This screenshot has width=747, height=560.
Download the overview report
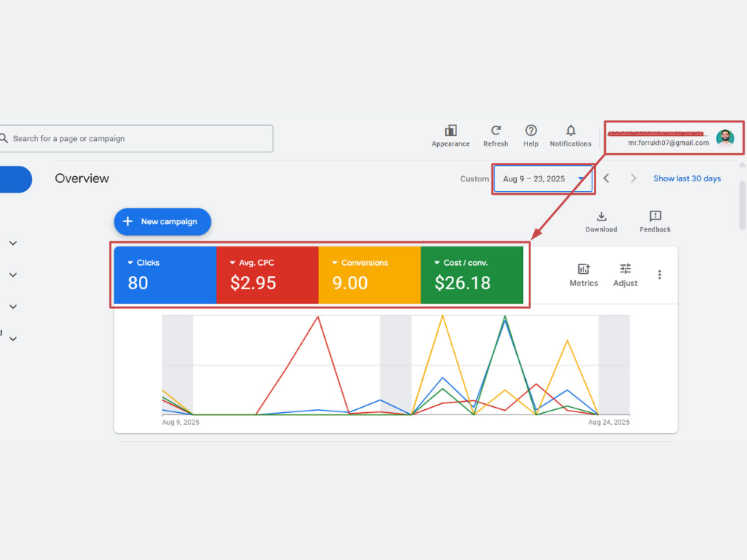click(x=601, y=222)
